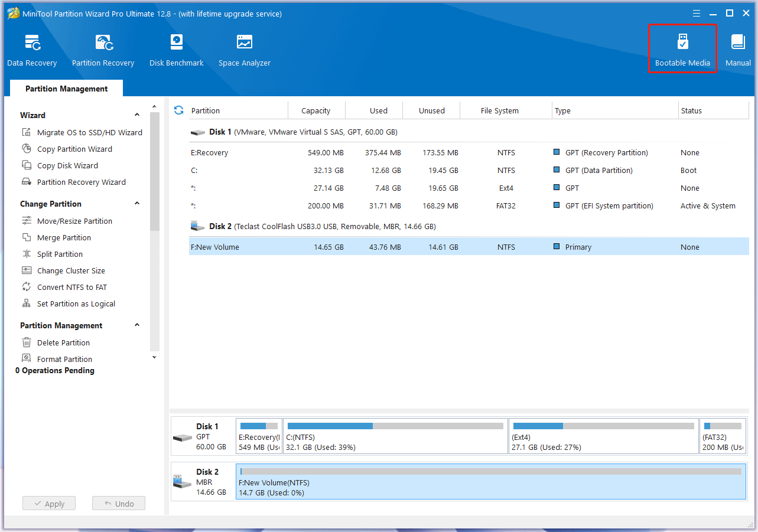This screenshot has height=532, width=758.
Task: Select the E:Recovery block in disk map
Action: pyautogui.click(x=259, y=436)
